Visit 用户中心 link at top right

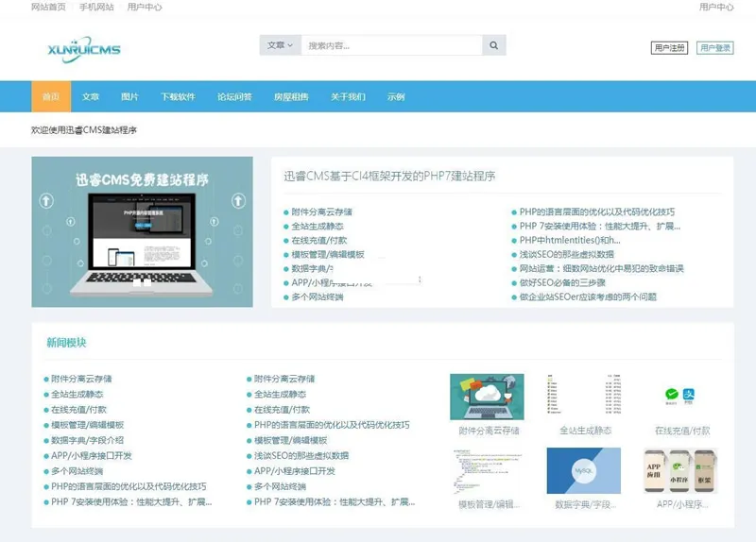[716, 7]
